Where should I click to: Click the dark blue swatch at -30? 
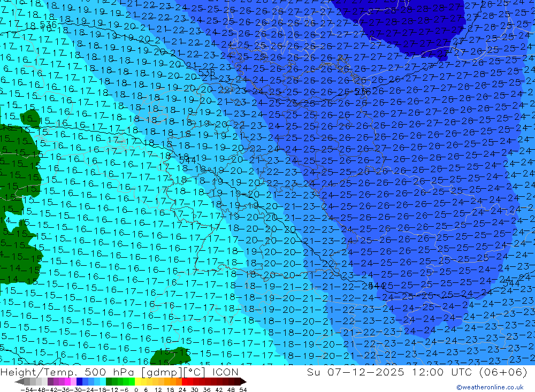(79, 381)
